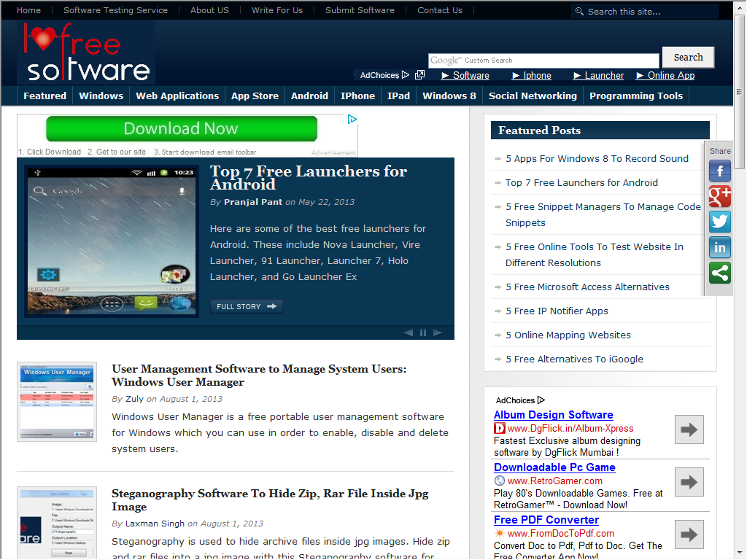Select the Android category tab
Viewport: 747px width, 560px height.
click(x=309, y=96)
